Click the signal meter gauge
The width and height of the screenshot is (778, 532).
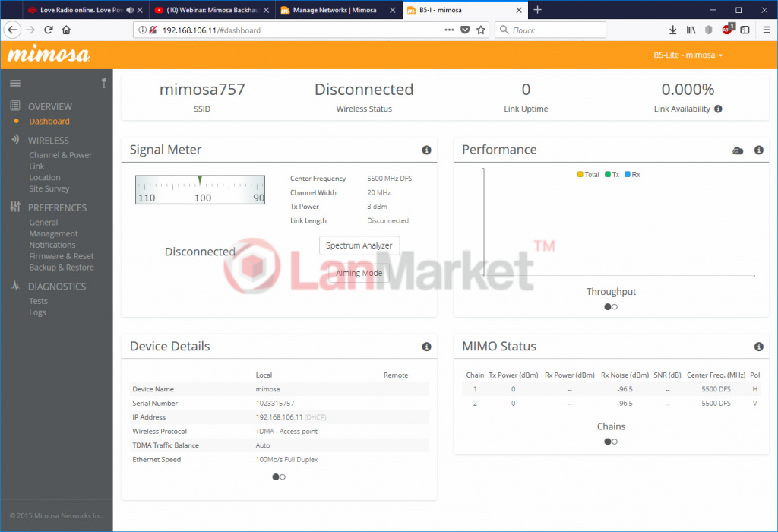click(x=200, y=190)
